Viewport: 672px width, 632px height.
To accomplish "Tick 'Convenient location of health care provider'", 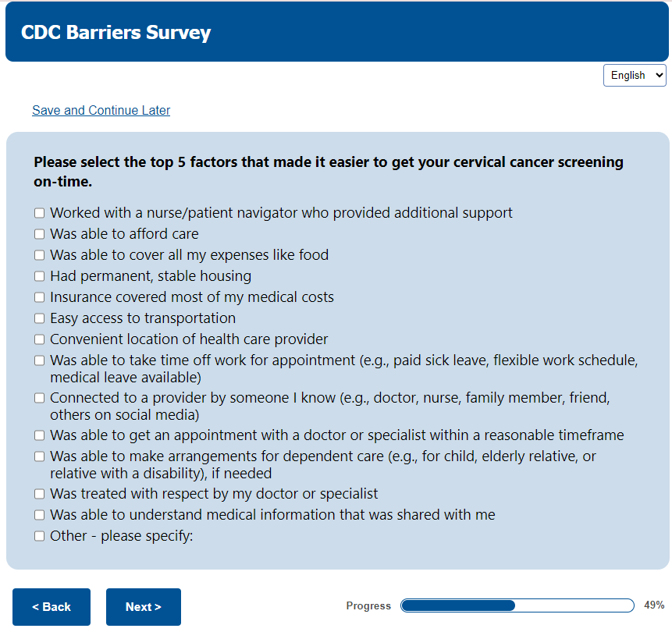I will (x=39, y=339).
